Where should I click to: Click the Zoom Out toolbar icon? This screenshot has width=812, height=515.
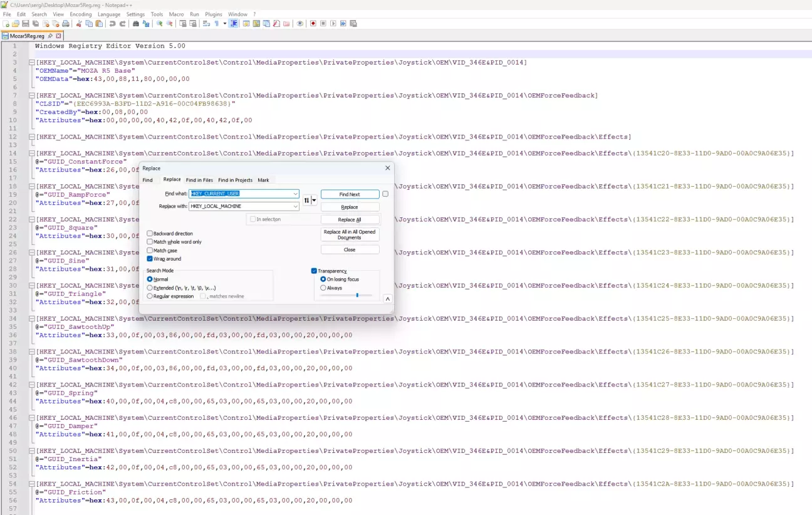[x=169, y=24]
